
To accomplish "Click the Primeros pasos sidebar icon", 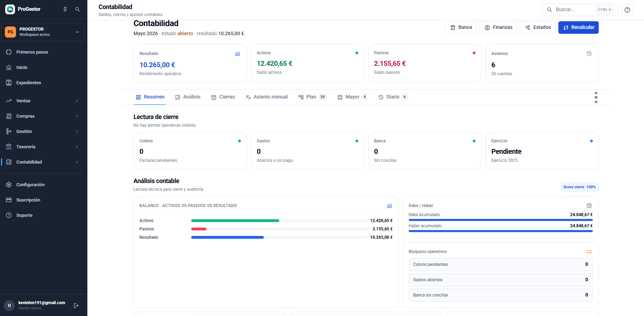I will click(9, 52).
